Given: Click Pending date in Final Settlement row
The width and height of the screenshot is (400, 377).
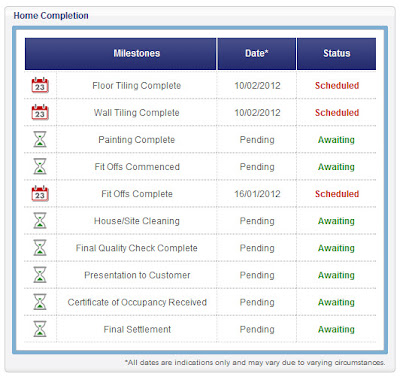Looking at the screenshot, I should click(x=257, y=330).
